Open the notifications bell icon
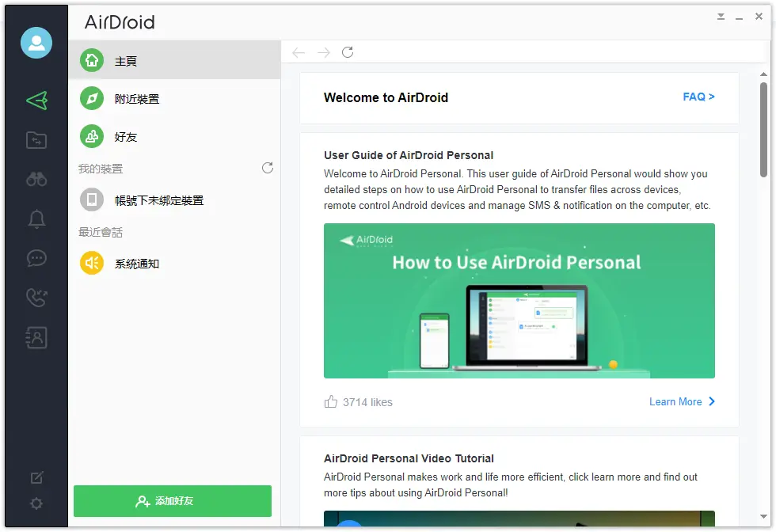Viewport: 776px width, 532px height. (x=36, y=218)
